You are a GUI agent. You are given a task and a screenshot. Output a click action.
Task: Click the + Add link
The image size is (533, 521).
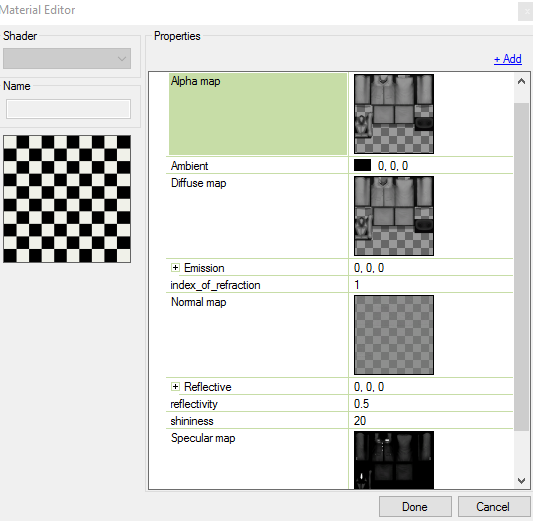(x=508, y=59)
